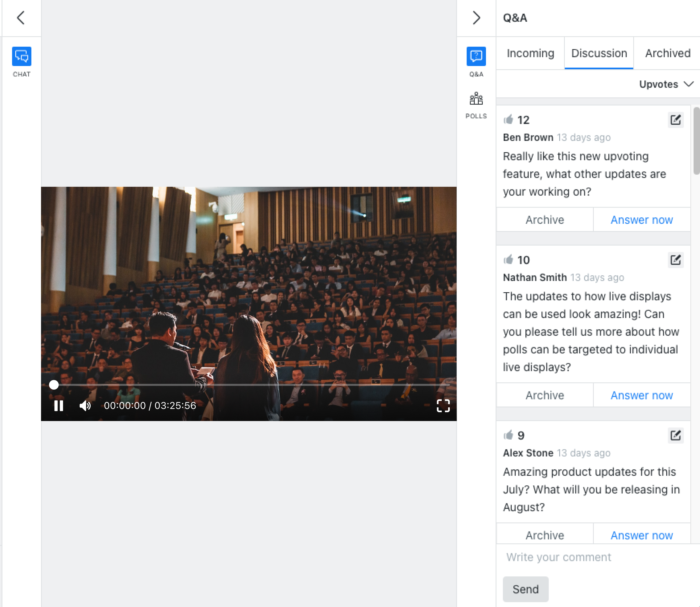Edit Ben Brown's question
The height and width of the screenshot is (607, 700).
pos(676,120)
